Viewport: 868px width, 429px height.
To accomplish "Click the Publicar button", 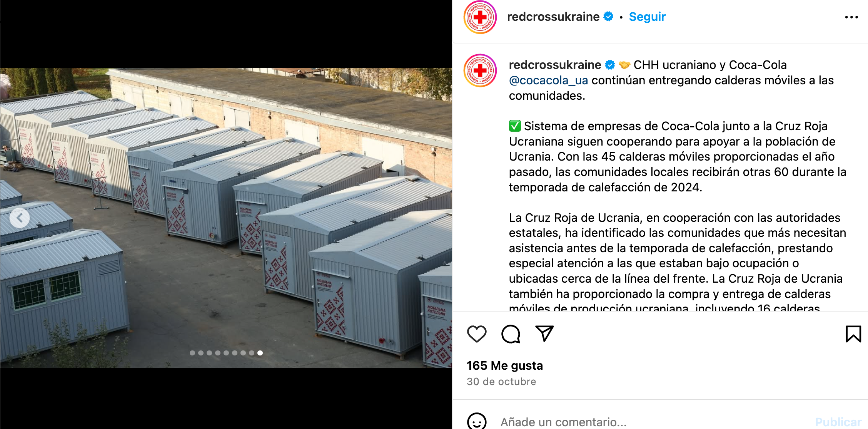I will [838, 422].
